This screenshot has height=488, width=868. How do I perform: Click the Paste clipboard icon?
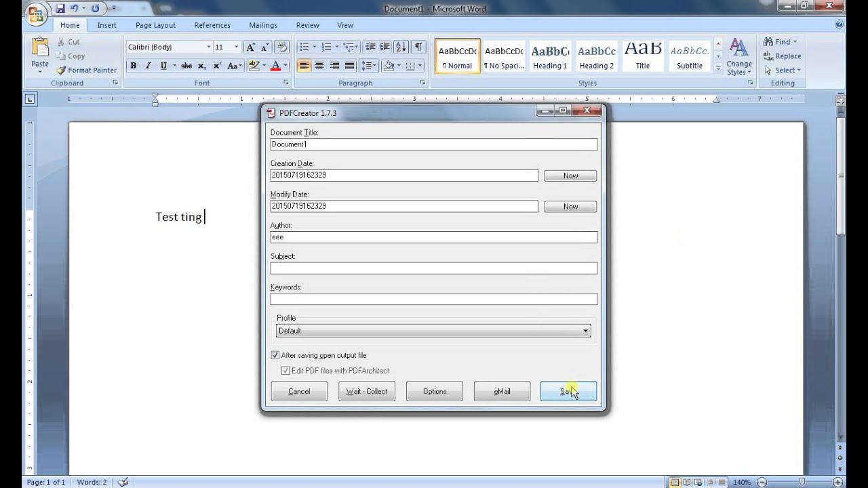40,47
